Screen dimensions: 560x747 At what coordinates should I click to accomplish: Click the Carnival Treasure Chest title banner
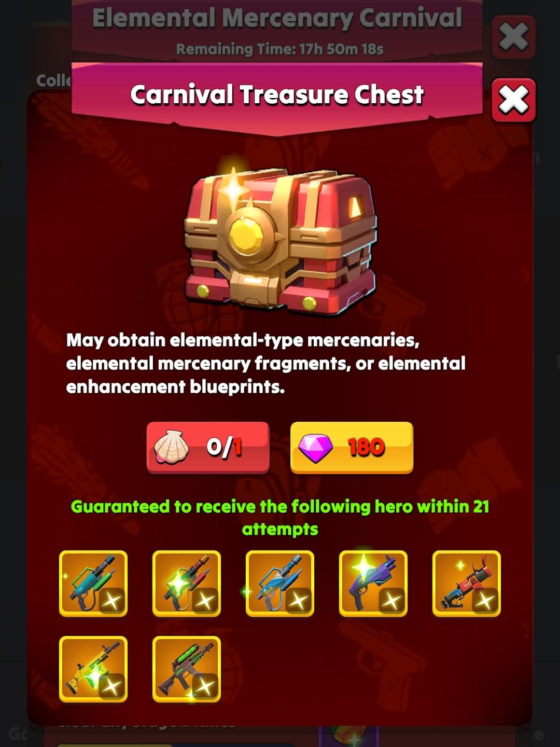click(277, 95)
